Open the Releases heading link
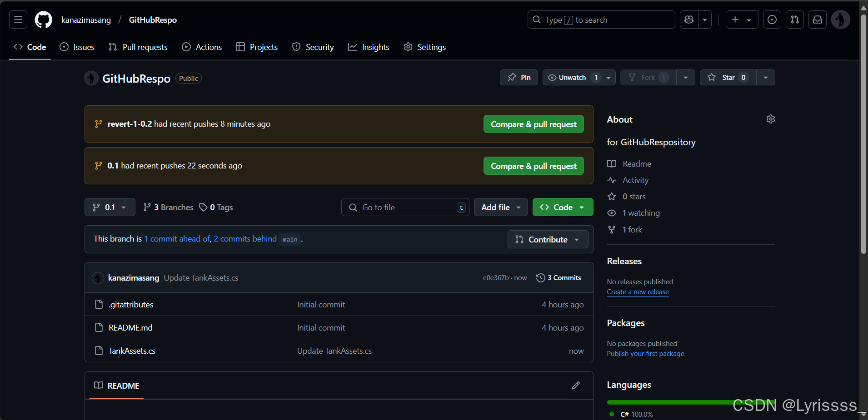This screenshot has width=868, height=420. 624,262
